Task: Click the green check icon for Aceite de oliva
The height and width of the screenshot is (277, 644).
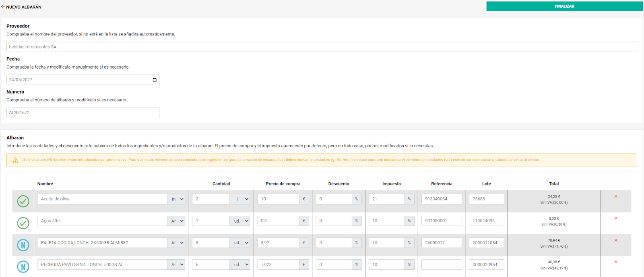Action: [23, 201]
